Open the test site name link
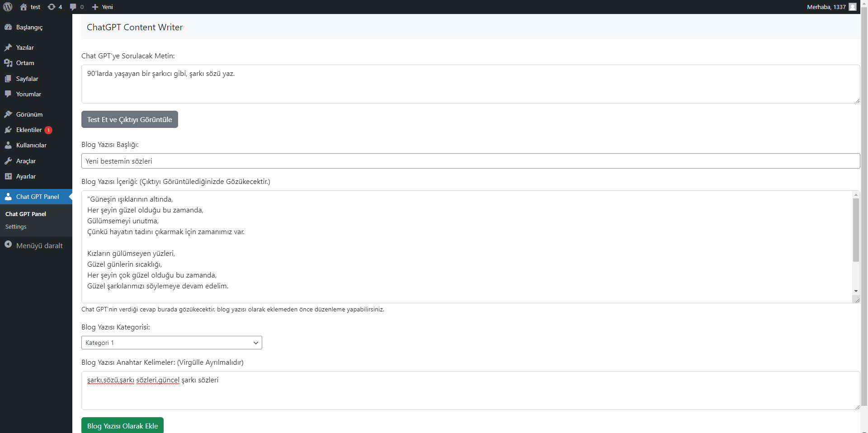 coord(35,7)
